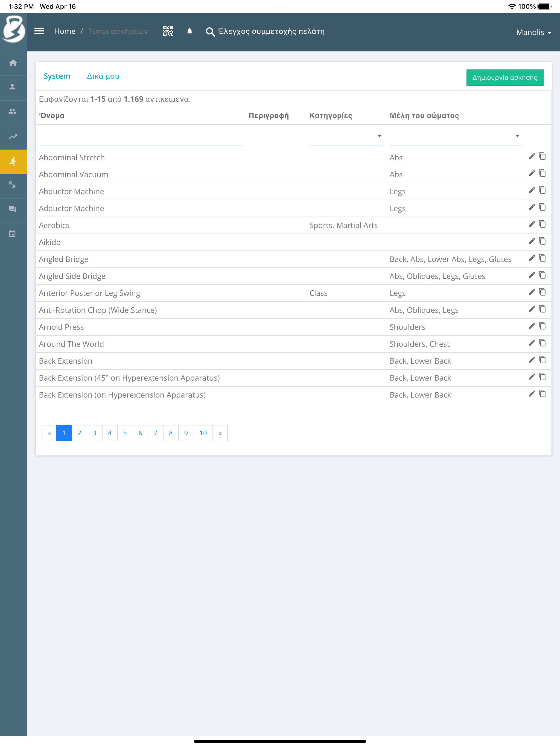Duplicate the Adductor Machine exercise
Screen dimensions: 560x747
coord(542,207)
